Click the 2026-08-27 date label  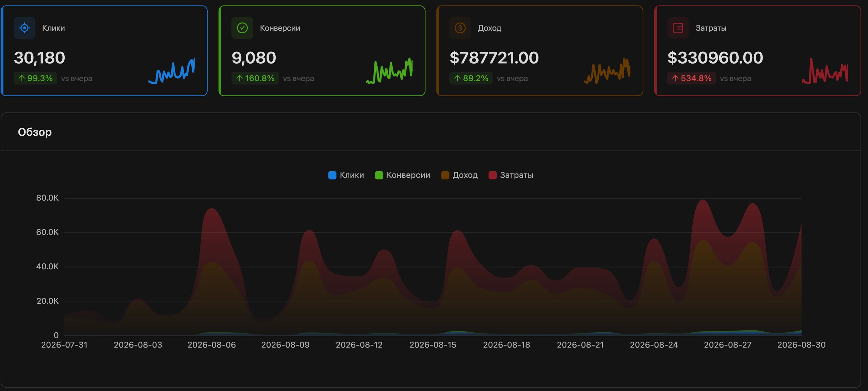point(728,345)
